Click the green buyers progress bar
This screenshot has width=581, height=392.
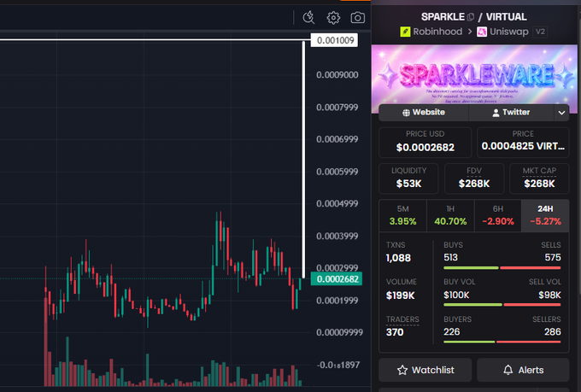tap(469, 342)
